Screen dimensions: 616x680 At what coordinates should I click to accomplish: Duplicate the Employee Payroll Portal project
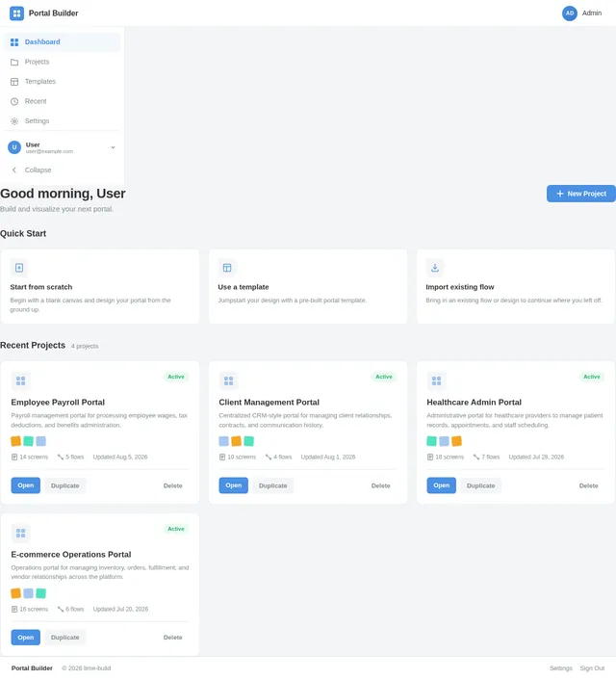(65, 485)
